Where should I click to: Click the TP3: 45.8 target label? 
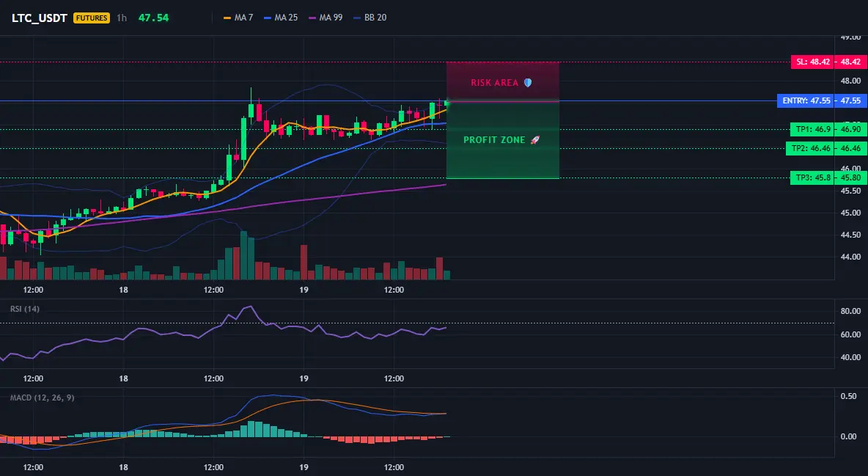click(813, 178)
